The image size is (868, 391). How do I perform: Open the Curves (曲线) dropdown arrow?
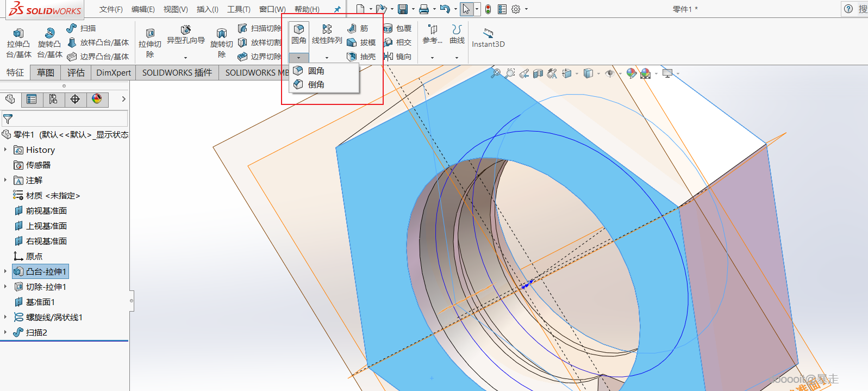point(457,57)
